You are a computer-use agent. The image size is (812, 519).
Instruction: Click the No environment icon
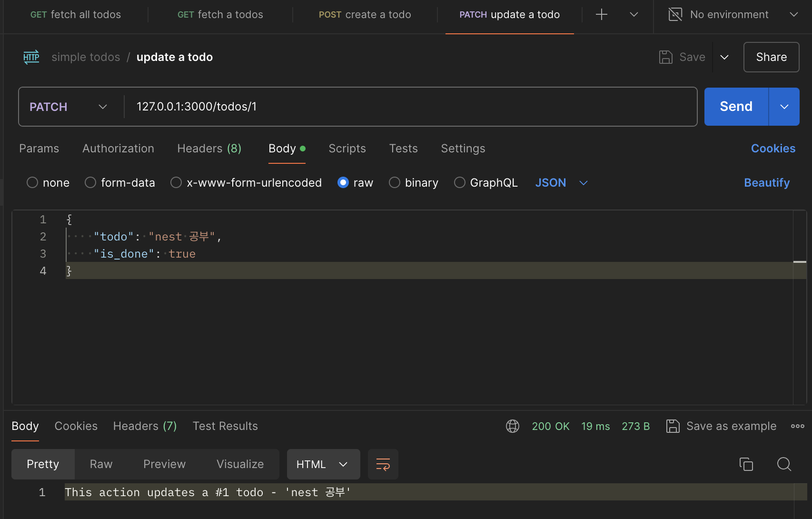(675, 15)
